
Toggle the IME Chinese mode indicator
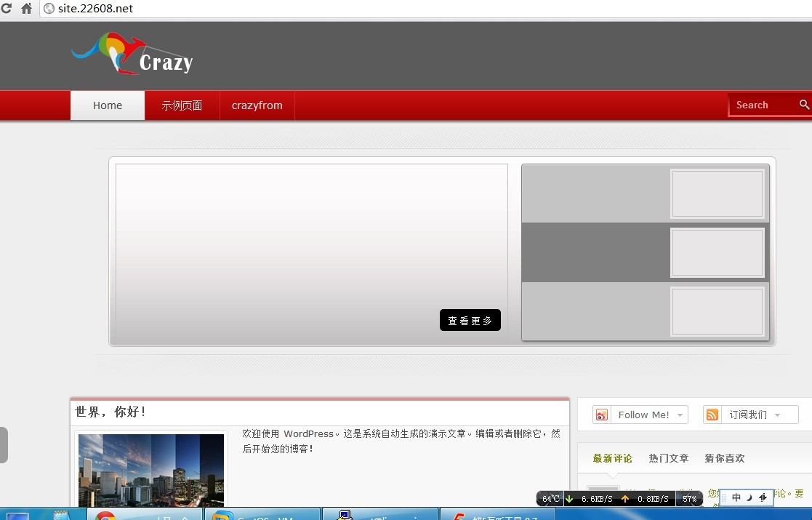pos(736,497)
